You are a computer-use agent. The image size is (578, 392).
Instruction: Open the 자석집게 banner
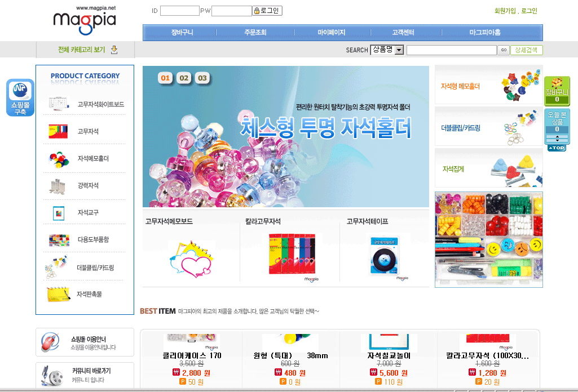click(x=489, y=168)
